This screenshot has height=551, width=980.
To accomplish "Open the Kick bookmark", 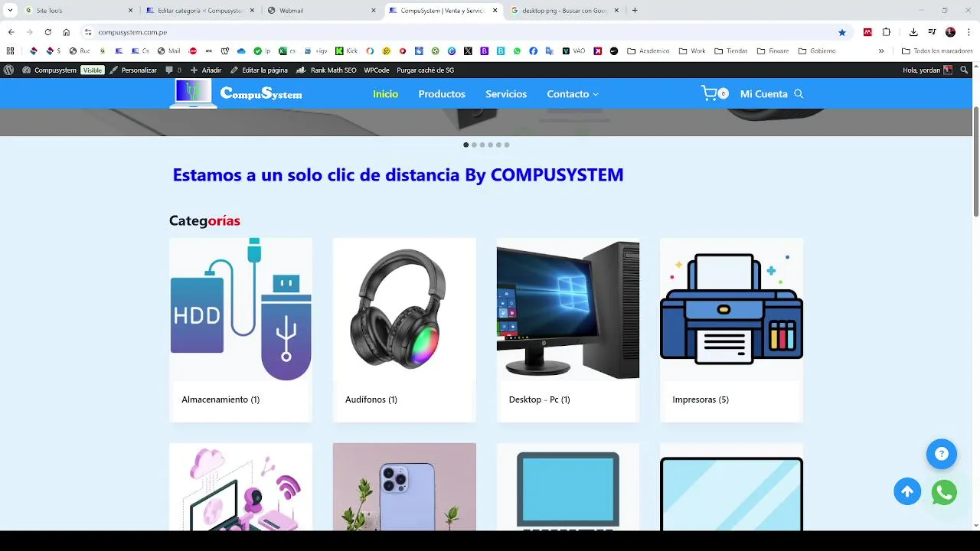I will (x=346, y=51).
